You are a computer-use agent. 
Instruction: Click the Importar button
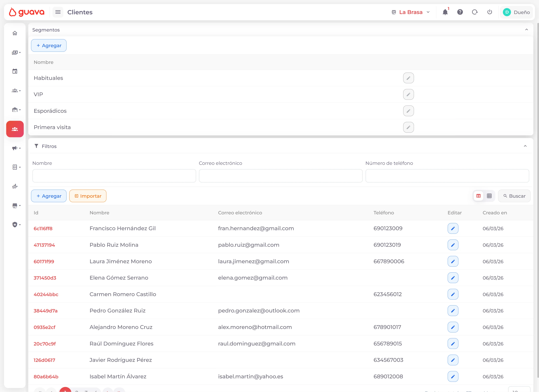point(88,196)
